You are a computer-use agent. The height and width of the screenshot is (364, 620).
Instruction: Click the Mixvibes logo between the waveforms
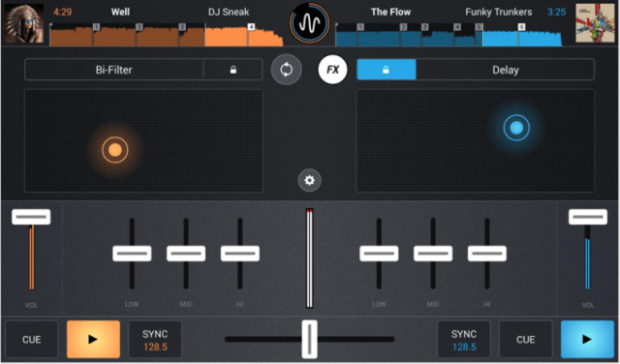tap(309, 24)
